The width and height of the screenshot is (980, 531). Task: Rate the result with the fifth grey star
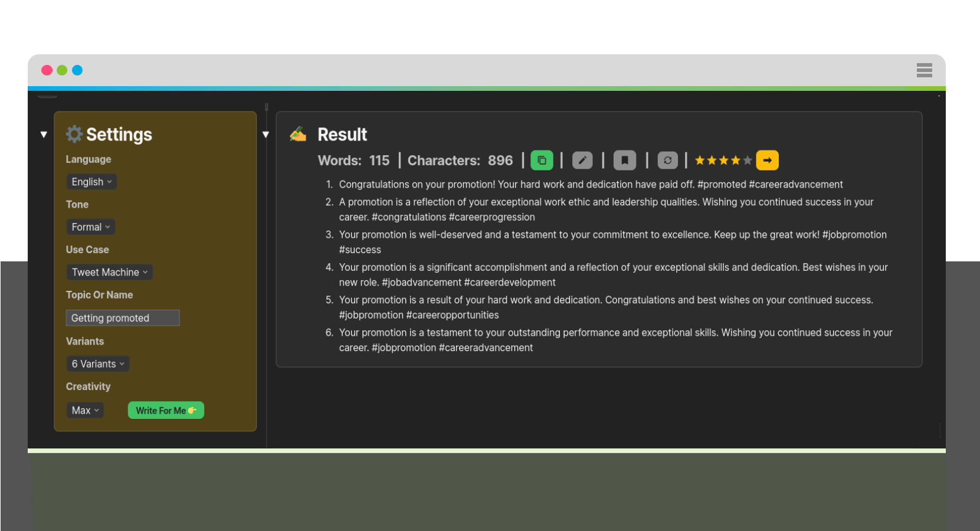(x=748, y=160)
